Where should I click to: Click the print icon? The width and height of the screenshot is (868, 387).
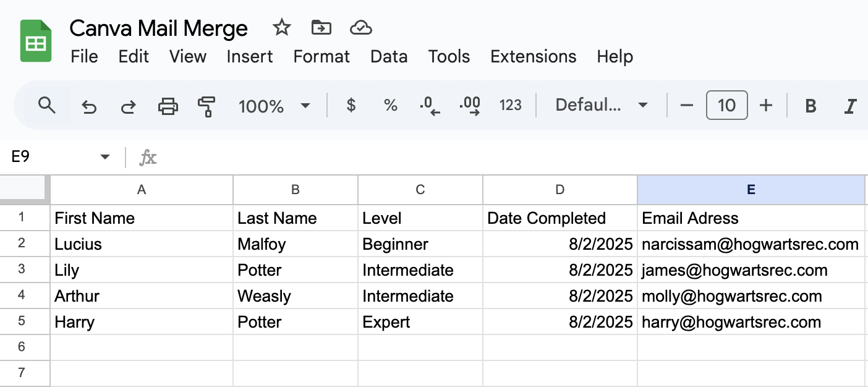click(168, 106)
